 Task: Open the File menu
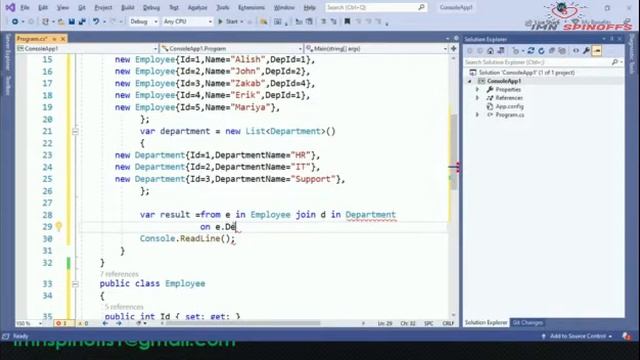pyautogui.click(x=25, y=7)
